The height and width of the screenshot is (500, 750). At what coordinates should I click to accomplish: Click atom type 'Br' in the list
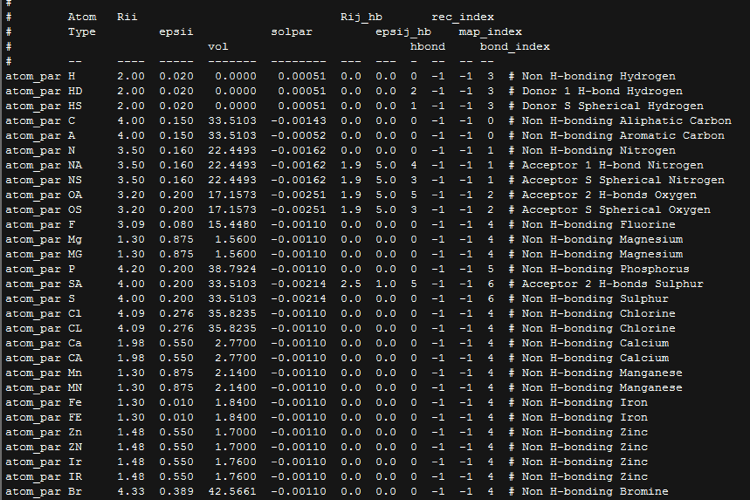75,492
